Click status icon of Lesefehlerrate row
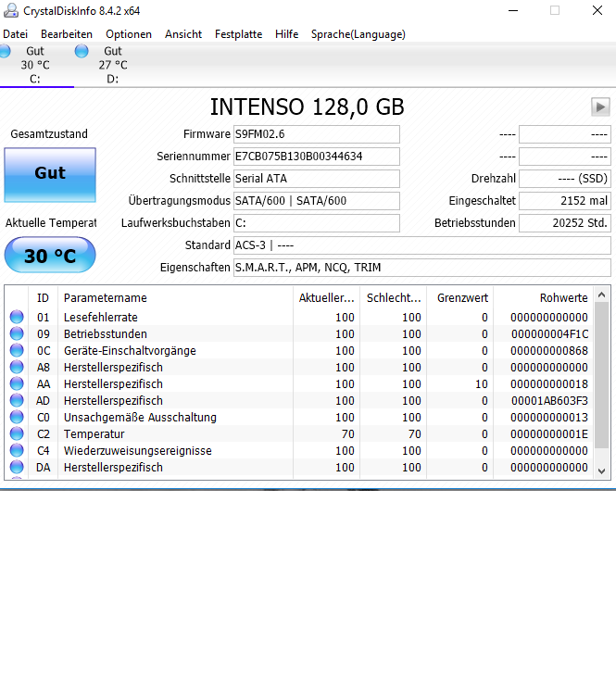The width and height of the screenshot is (616, 690). (x=17, y=317)
